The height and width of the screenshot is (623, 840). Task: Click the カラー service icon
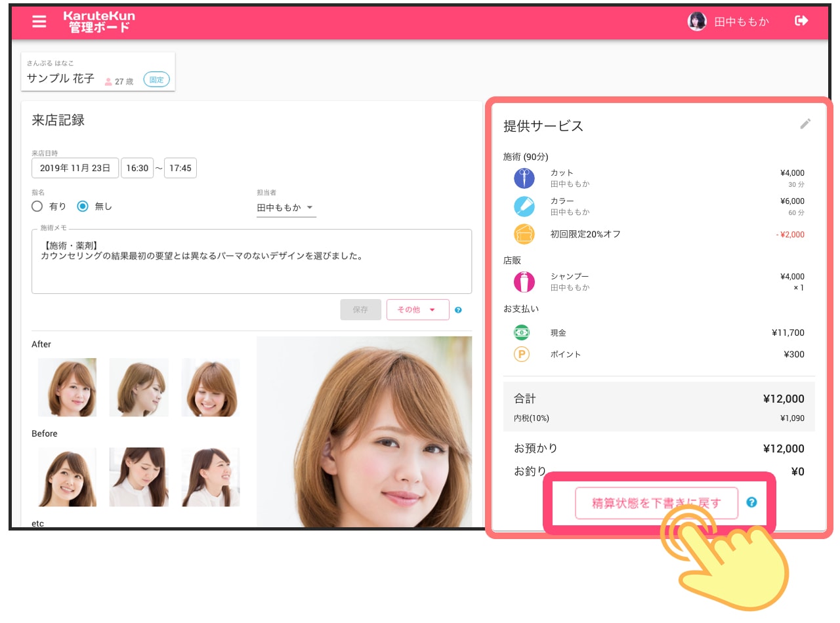pos(524,207)
